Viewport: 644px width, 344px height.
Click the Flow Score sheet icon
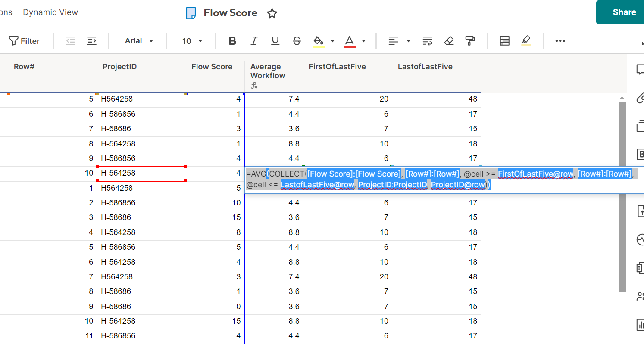191,13
